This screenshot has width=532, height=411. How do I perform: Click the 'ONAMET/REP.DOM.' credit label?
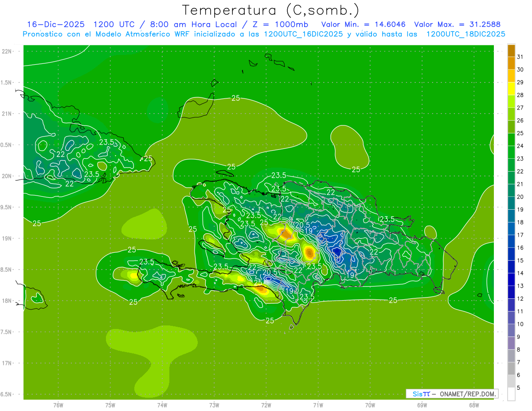(467, 394)
